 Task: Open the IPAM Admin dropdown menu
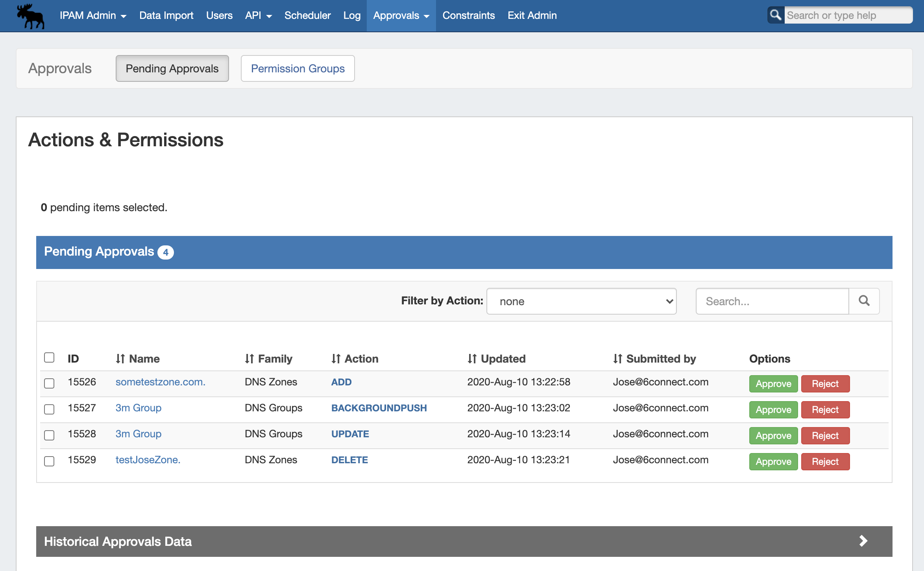coord(93,15)
